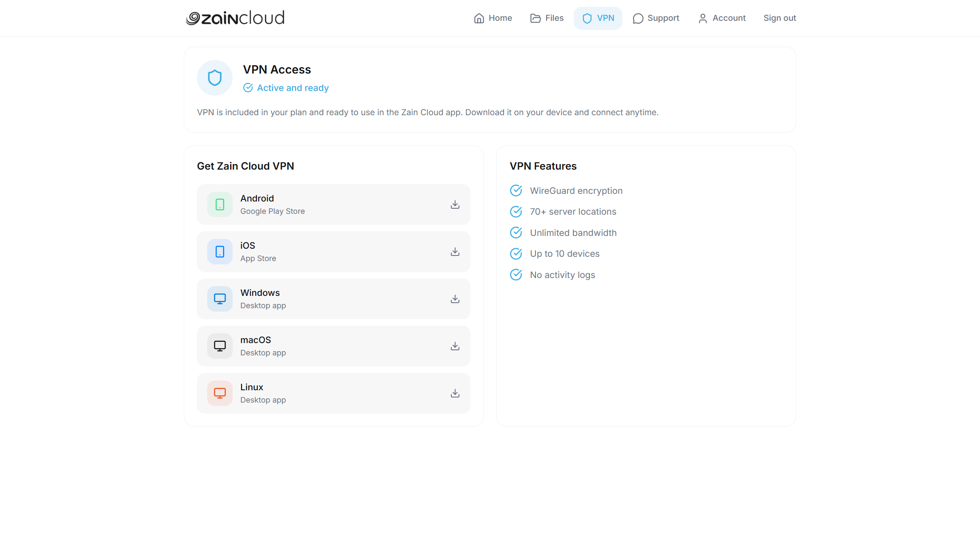Click the checkmark beside WireGuard encryption
980x545 pixels.
[516, 190]
